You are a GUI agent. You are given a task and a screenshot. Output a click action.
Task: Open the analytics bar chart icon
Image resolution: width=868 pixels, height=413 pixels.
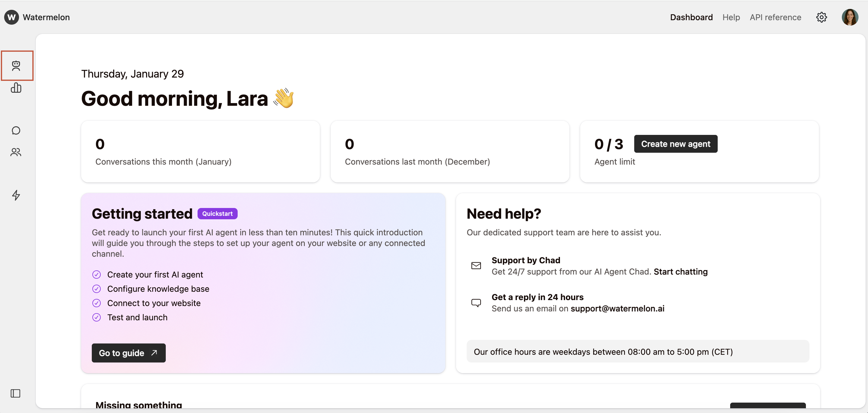point(16,88)
